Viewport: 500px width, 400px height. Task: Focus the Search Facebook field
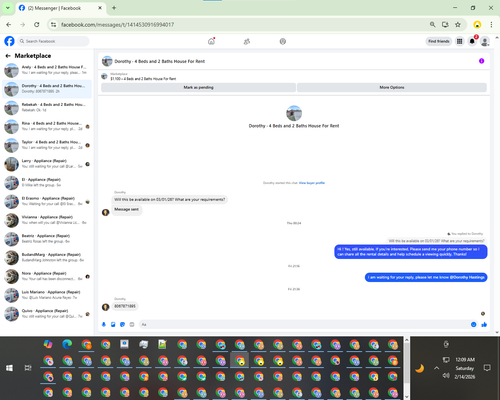pos(53,41)
